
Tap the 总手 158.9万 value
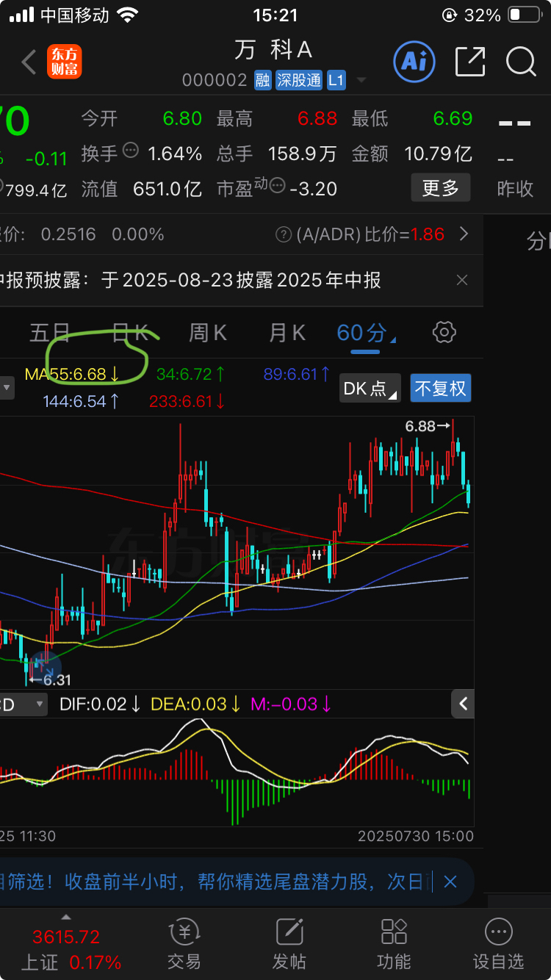tap(303, 154)
